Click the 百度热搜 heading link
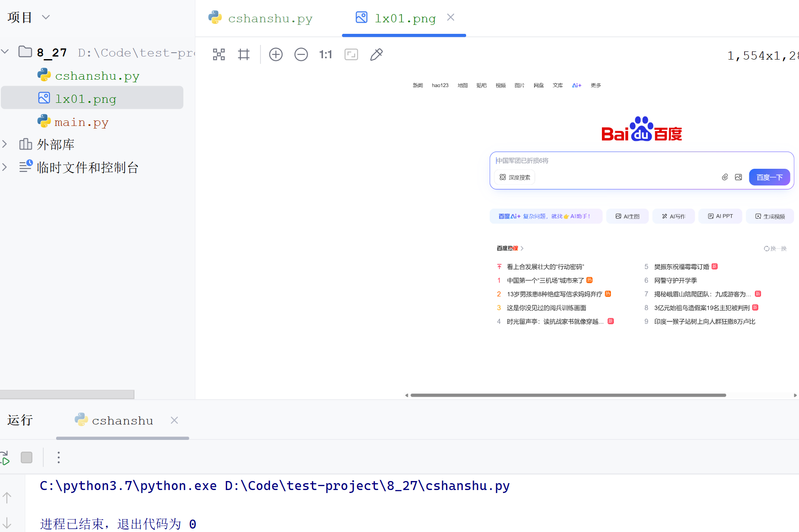 (x=510, y=248)
